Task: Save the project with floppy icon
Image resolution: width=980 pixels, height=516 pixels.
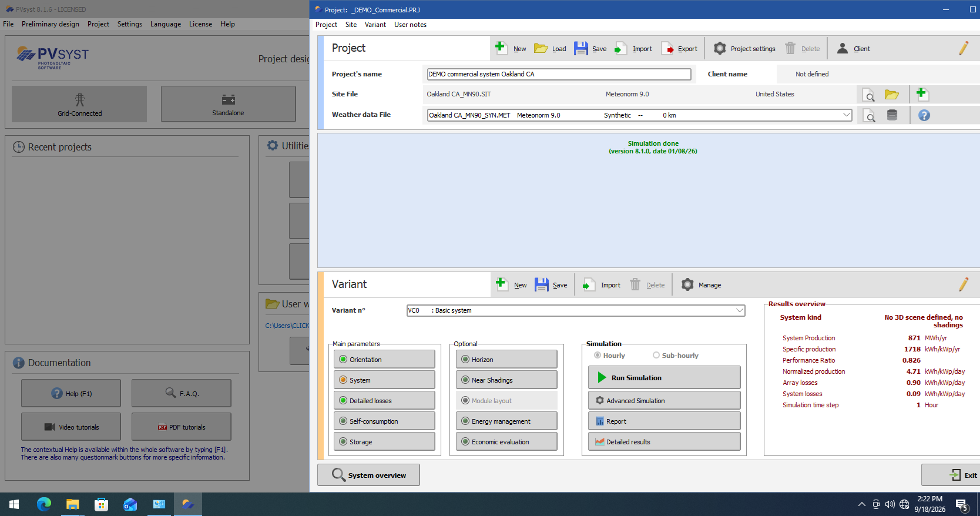Action: [x=580, y=48]
